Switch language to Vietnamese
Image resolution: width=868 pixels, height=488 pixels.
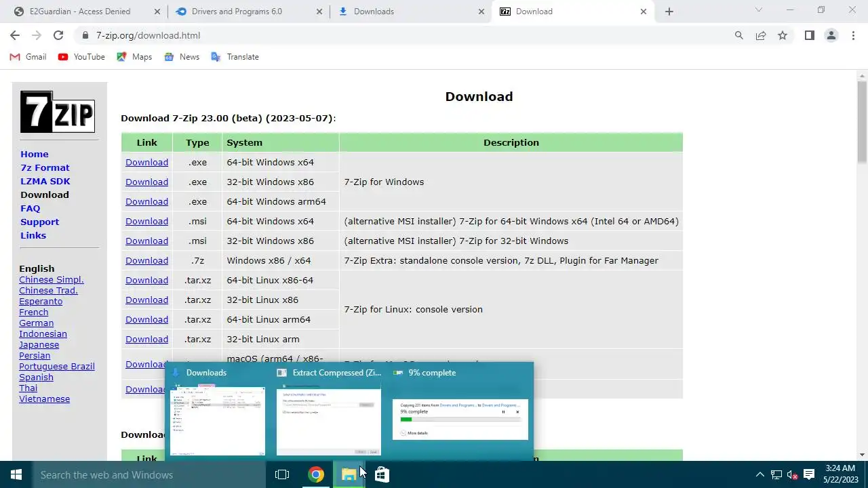(x=44, y=399)
